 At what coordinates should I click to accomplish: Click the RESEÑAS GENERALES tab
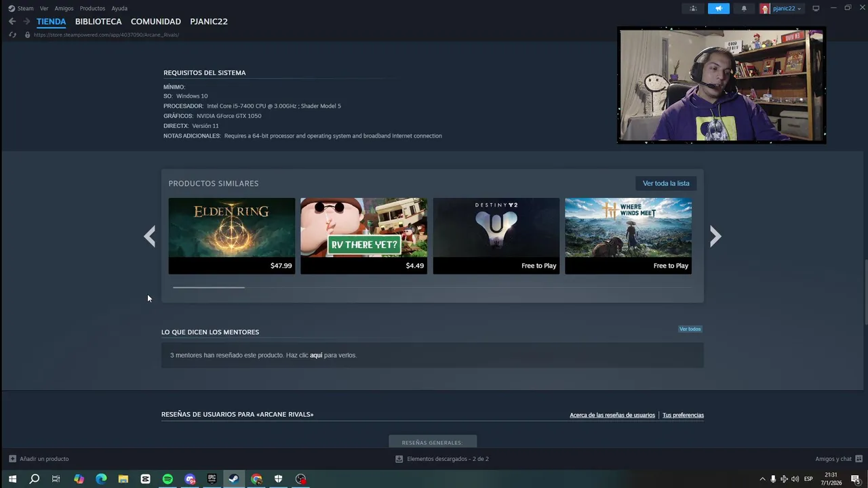click(433, 442)
